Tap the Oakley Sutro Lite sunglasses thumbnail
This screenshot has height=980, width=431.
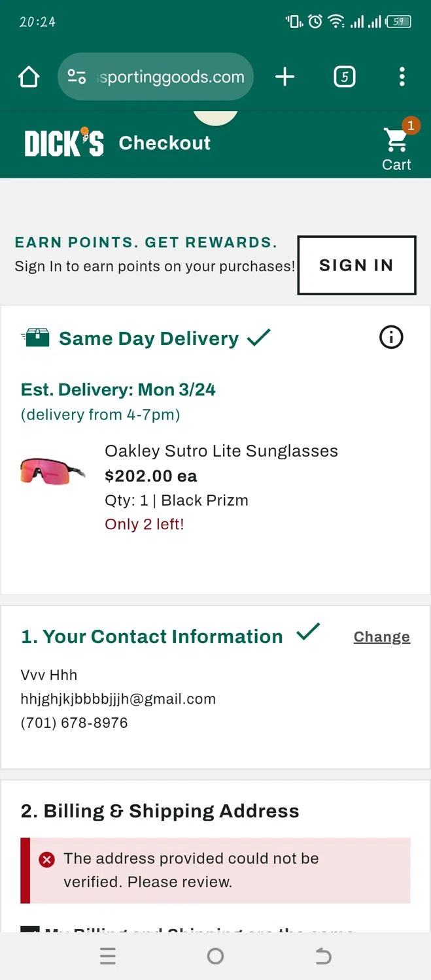(x=53, y=470)
